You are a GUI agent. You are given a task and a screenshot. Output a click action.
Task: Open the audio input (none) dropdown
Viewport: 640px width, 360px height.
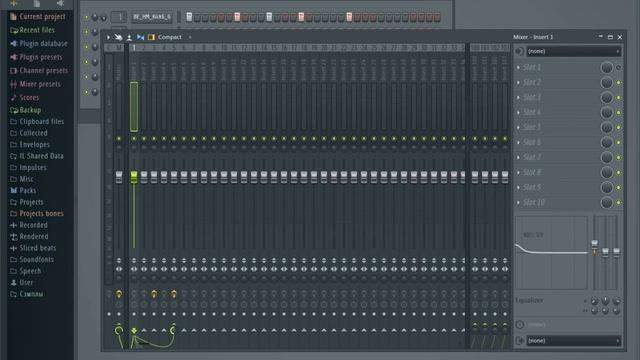pyautogui.click(x=573, y=51)
